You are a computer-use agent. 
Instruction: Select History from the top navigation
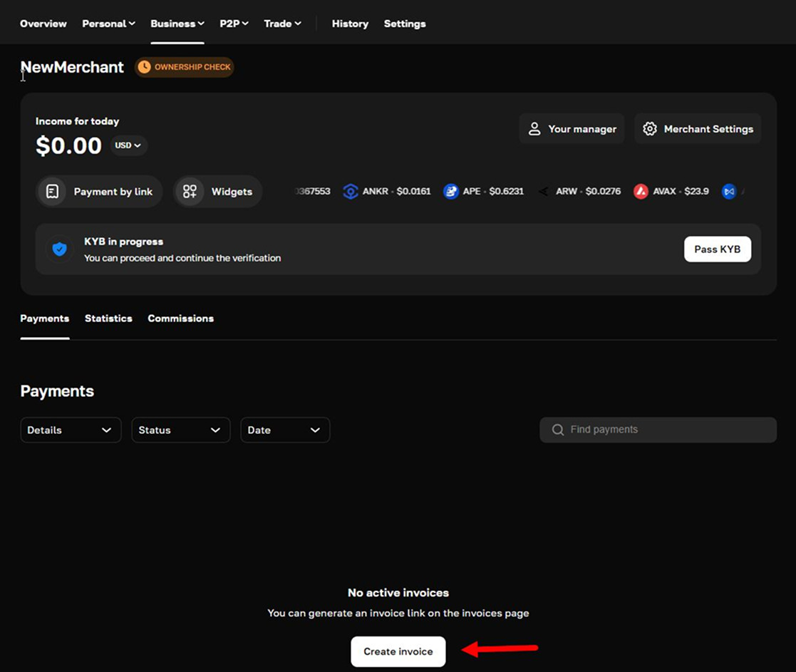click(x=350, y=24)
